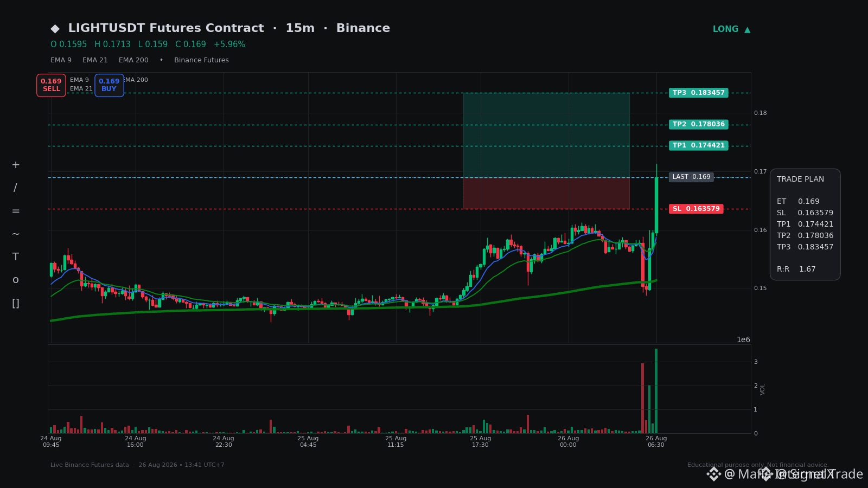Click the TP1 0.174421 price tag
Viewport: 868px width, 488px height.
(698, 145)
